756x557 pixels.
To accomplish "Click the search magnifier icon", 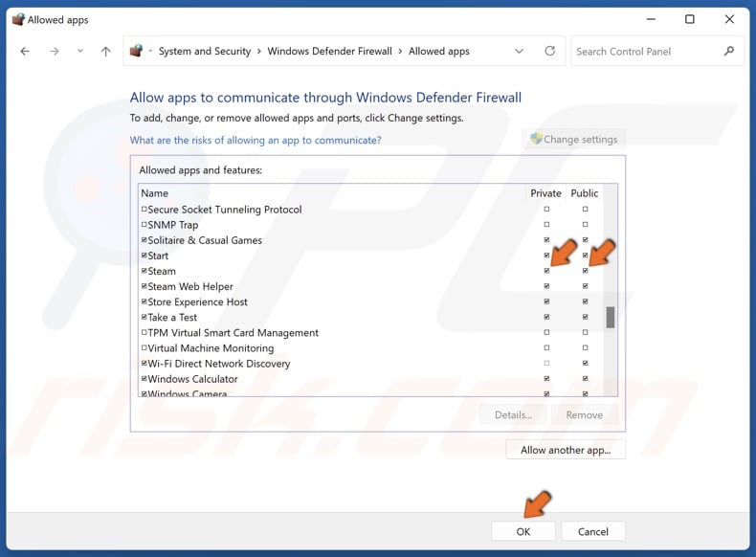I will tap(729, 51).
